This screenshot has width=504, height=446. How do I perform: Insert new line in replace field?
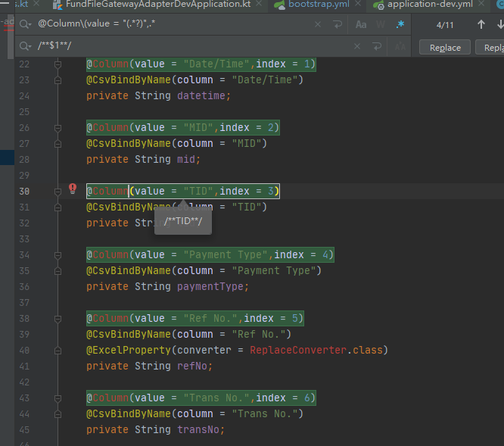pos(377,46)
